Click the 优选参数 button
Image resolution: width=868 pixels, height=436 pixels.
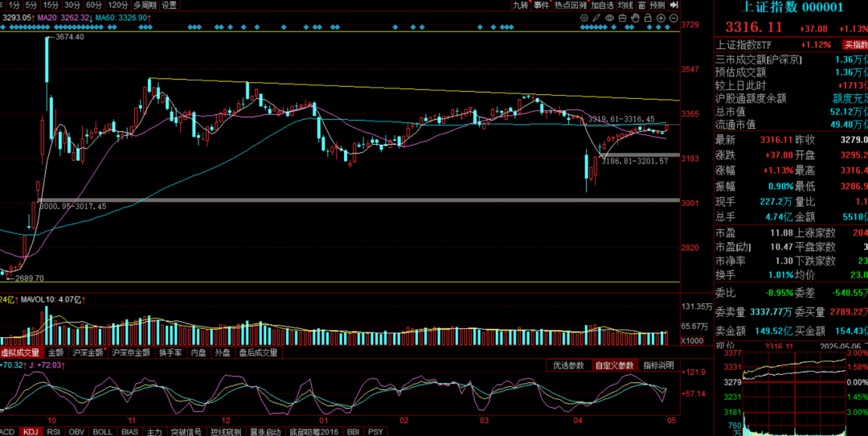coord(568,365)
